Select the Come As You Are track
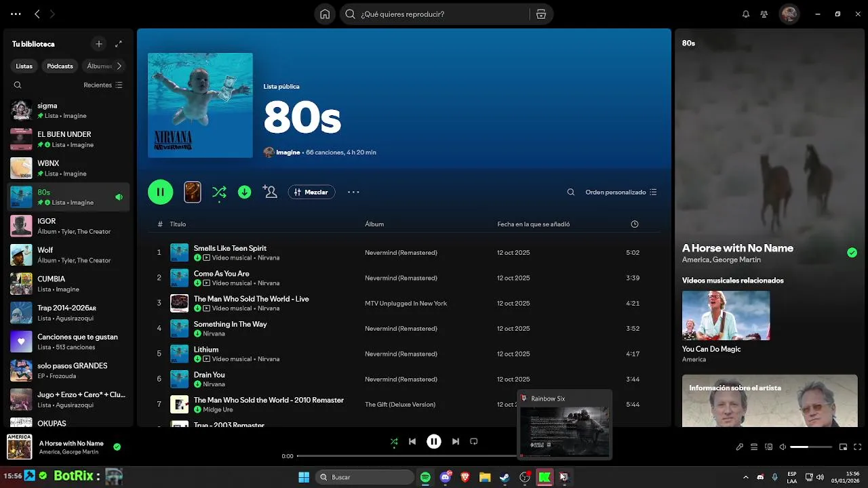 [404, 278]
